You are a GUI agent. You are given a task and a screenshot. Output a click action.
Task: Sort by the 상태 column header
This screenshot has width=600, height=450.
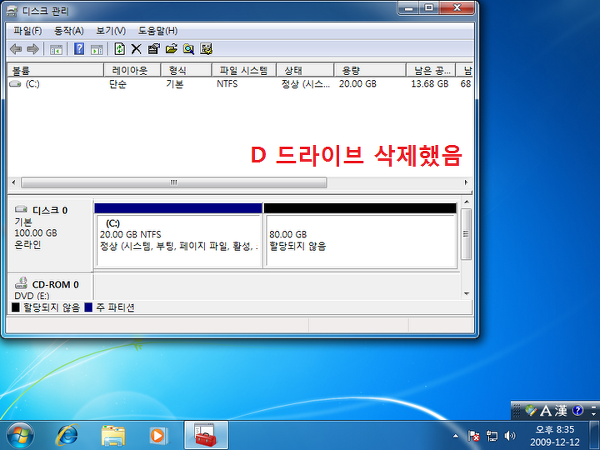pyautogui.click(x=305, y=70)
